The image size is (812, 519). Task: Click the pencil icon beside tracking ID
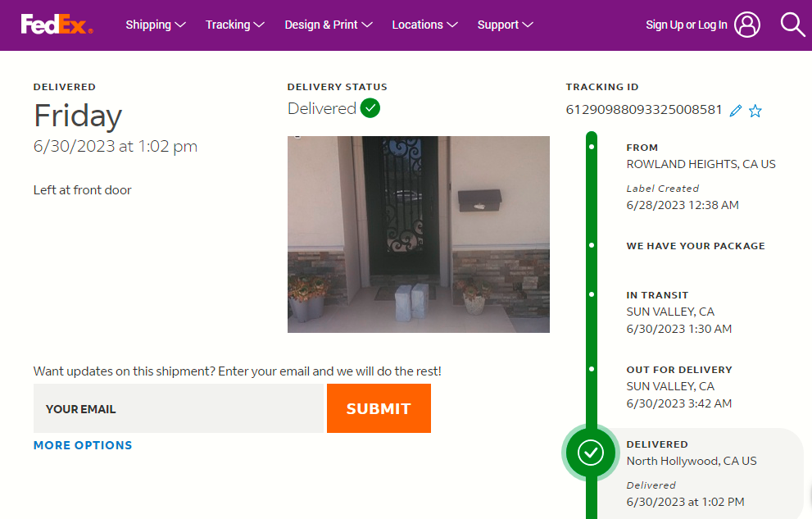pyautogui.click(x=736, y=111)
